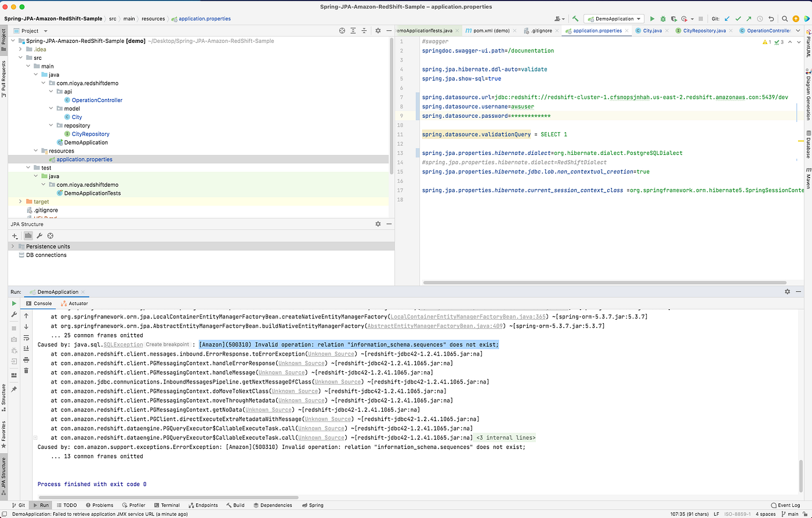The image size is (812, 518).
Task: Toggle scroll to end in console
Action: tap(26, 349)
